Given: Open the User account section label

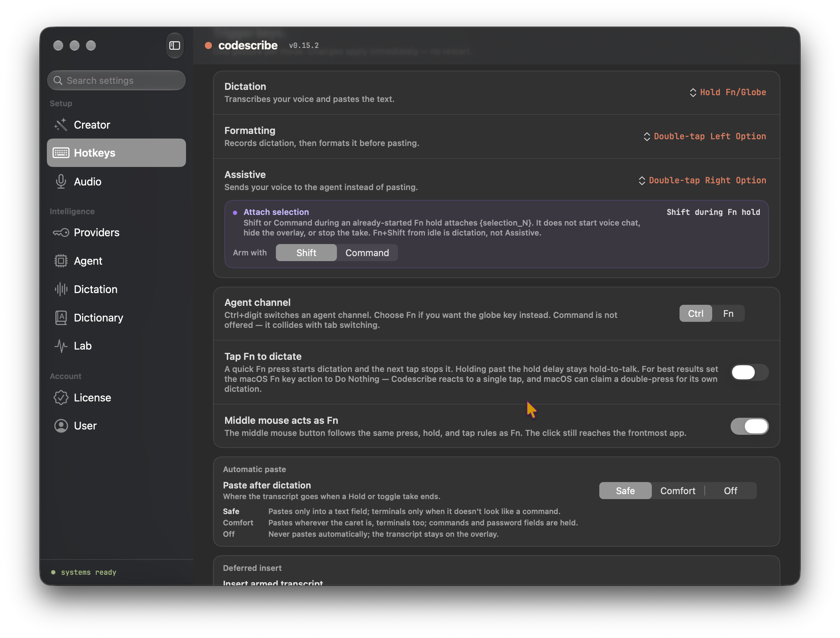Looking at the screenshot, I should point(86,426).
